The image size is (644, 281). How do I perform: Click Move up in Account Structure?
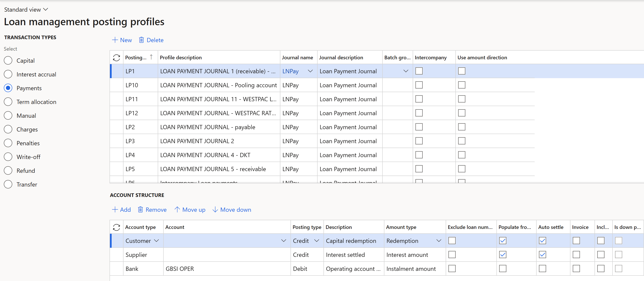pyautogui.click(x=190, y=210)
